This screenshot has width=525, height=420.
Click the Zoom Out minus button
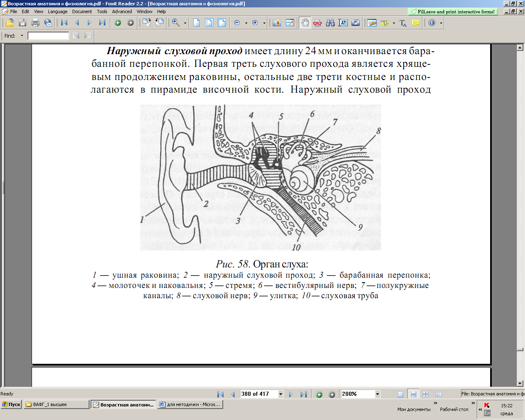point(237,23)
